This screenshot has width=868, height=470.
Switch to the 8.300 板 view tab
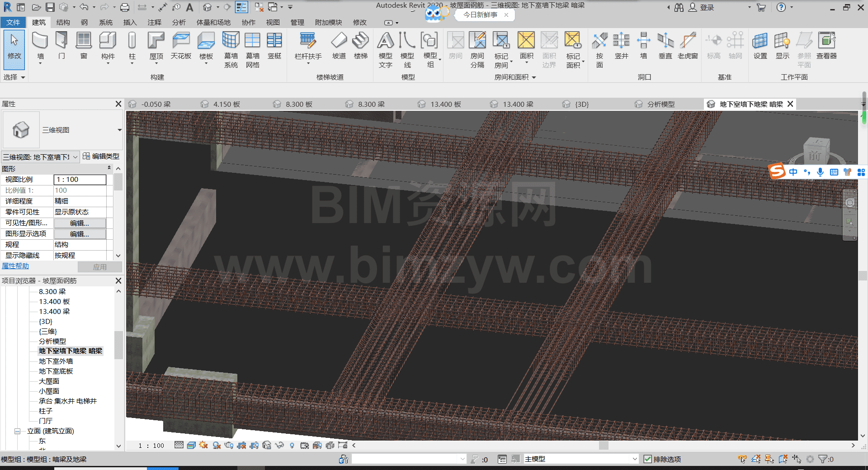coord(299,104)
